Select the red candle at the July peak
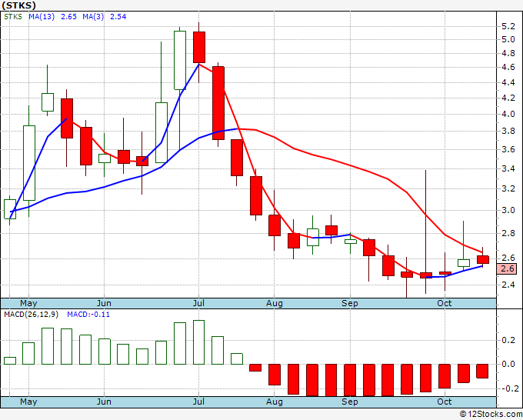Screen dimensions: 523x420 coord(199,47)
